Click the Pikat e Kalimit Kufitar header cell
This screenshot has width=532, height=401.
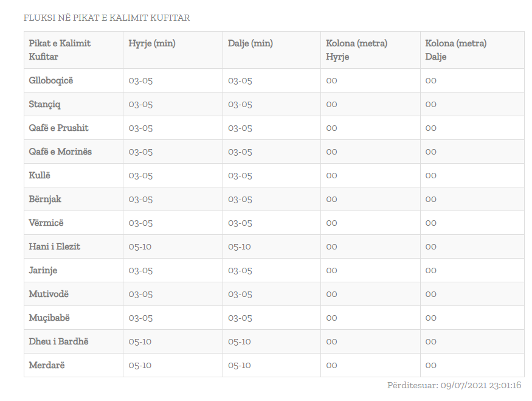coord(60,50)
